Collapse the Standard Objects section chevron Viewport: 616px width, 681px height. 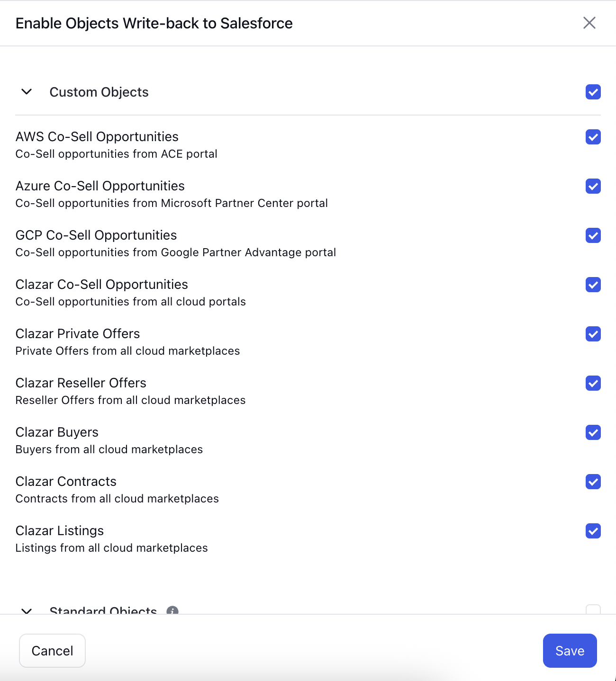click(27, 611)
